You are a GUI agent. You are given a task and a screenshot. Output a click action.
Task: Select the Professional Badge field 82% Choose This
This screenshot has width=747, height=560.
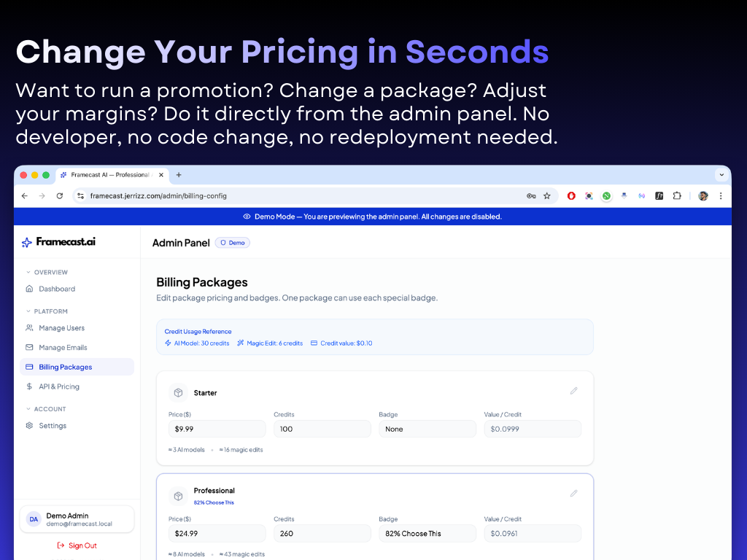(427, 533)
